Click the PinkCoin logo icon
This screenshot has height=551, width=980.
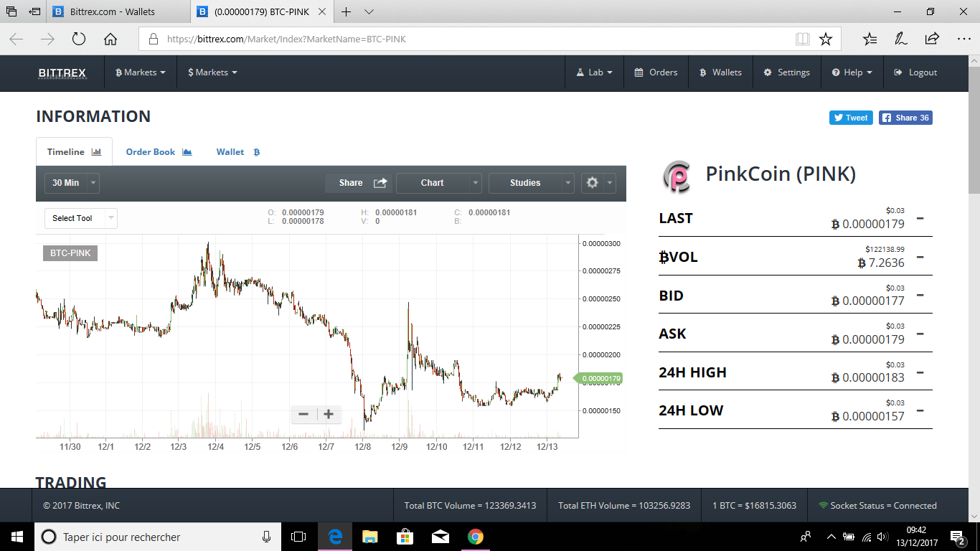pos(676,176)
